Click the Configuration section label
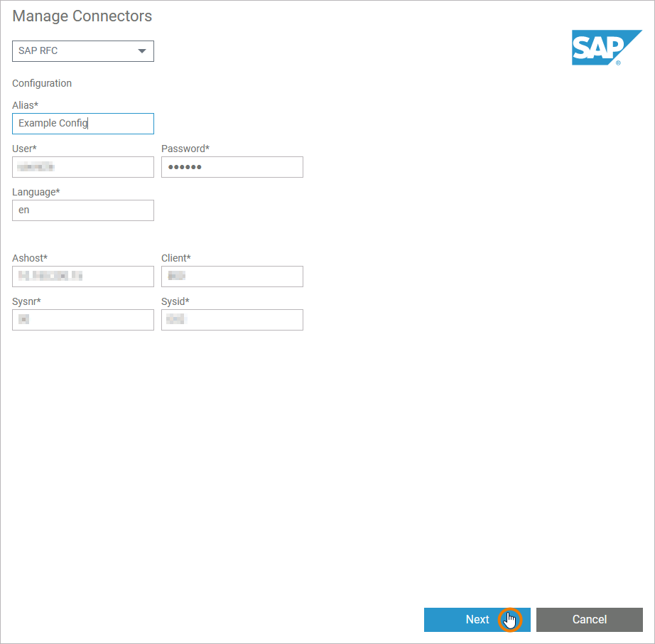 42,83
